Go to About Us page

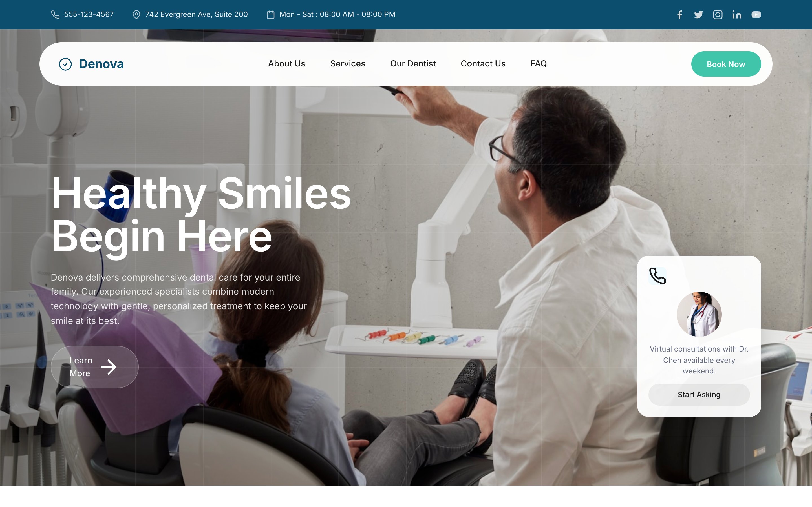pyautogui.click(x=286, y=64)
